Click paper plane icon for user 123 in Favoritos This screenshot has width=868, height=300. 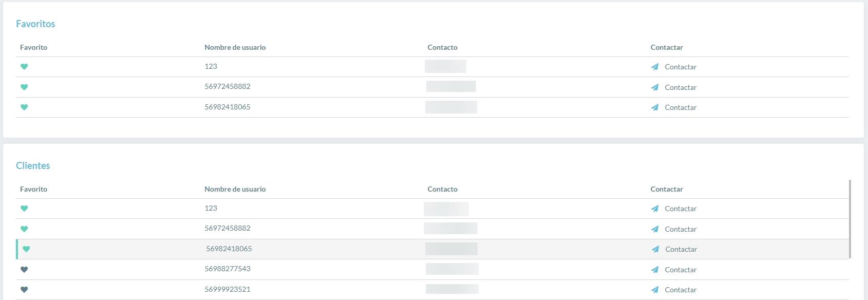655,67
